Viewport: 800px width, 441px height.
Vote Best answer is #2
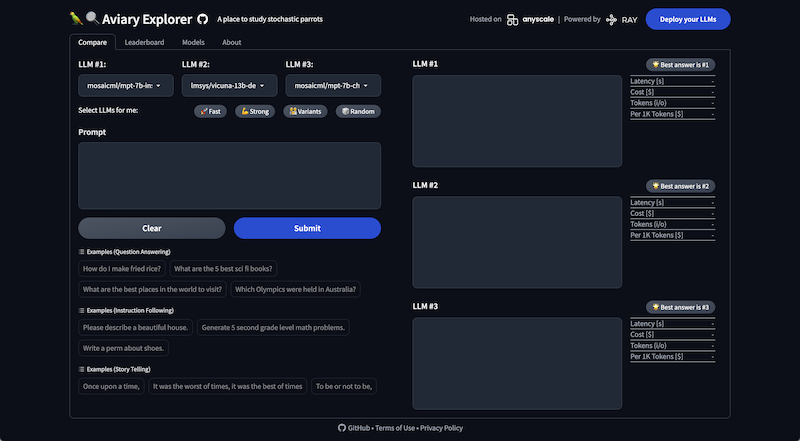pos(681,186)
